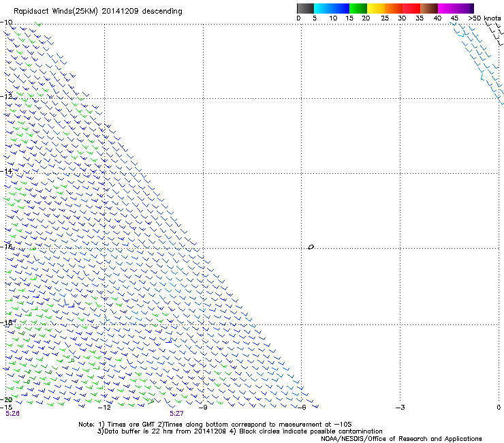Click the black wind barbs at top-right corner

[x=494, y=33]
